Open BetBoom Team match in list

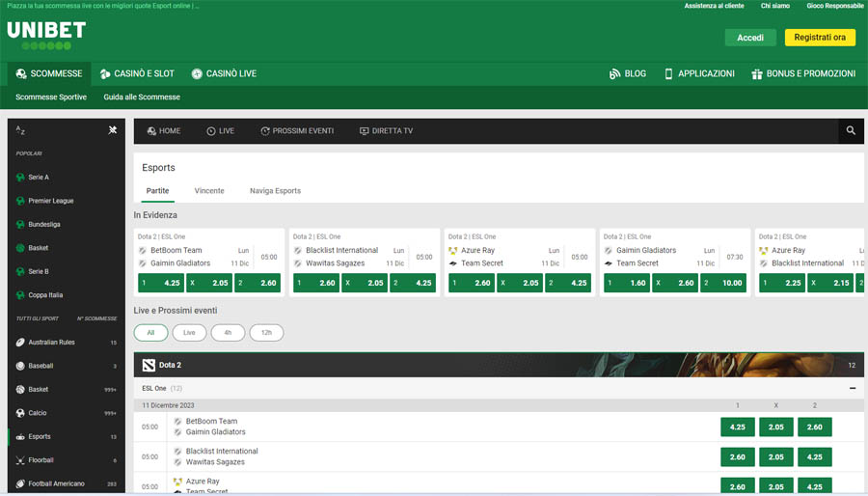(x=211, y=422)
